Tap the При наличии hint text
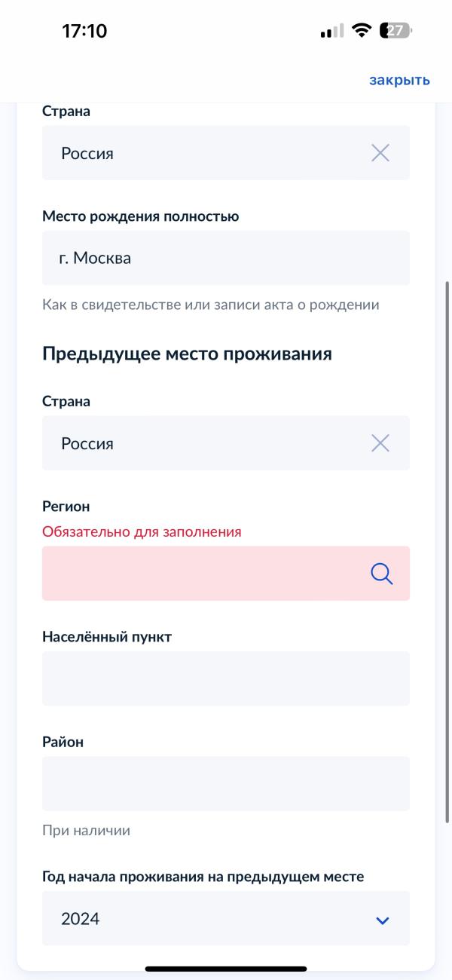Screen dimensions: 452x980 click(86, 831)
